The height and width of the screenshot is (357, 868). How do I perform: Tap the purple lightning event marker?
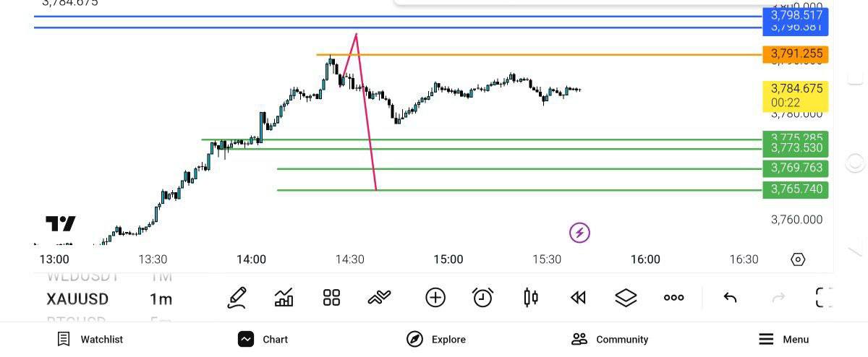pyautogui.click(x=579, y=233)
